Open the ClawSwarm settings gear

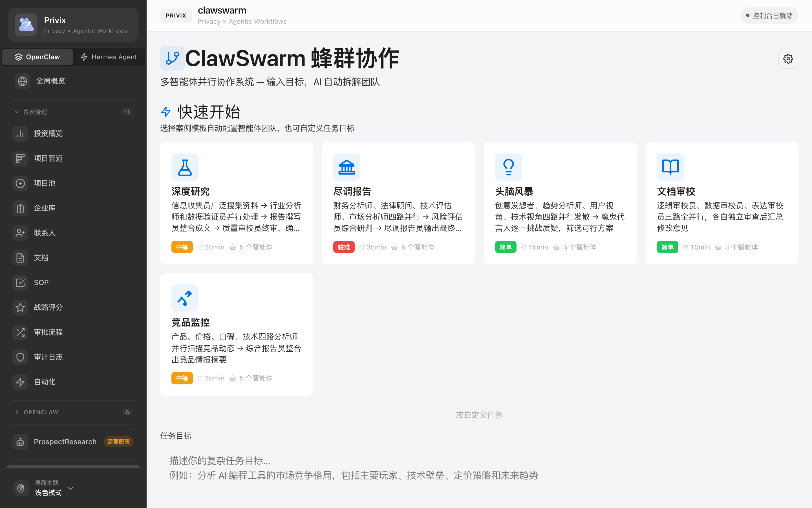(x=788, y=59)
